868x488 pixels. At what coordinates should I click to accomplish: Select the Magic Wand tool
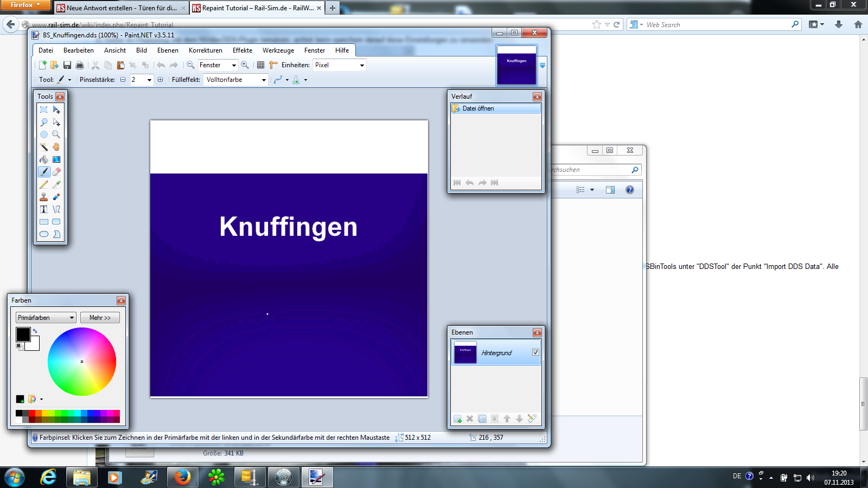44,147
